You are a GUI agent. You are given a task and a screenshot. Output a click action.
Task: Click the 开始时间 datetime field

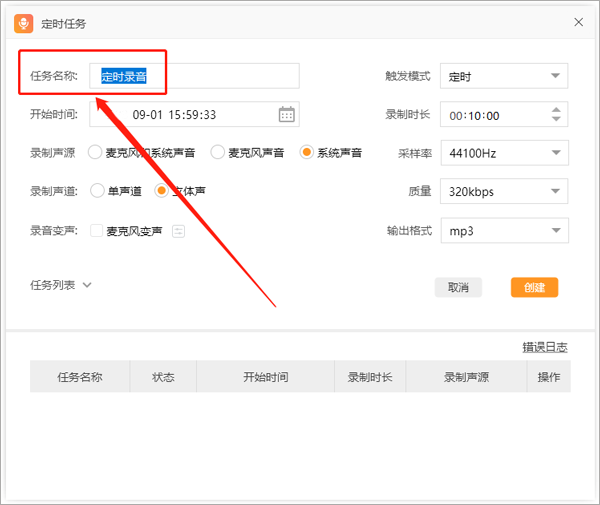point(194,114)
